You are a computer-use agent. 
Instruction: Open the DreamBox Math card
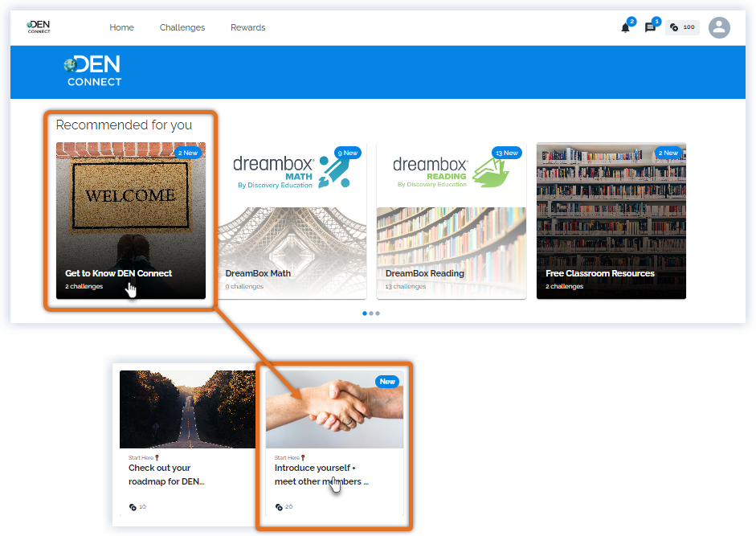(x=291, y=220)
